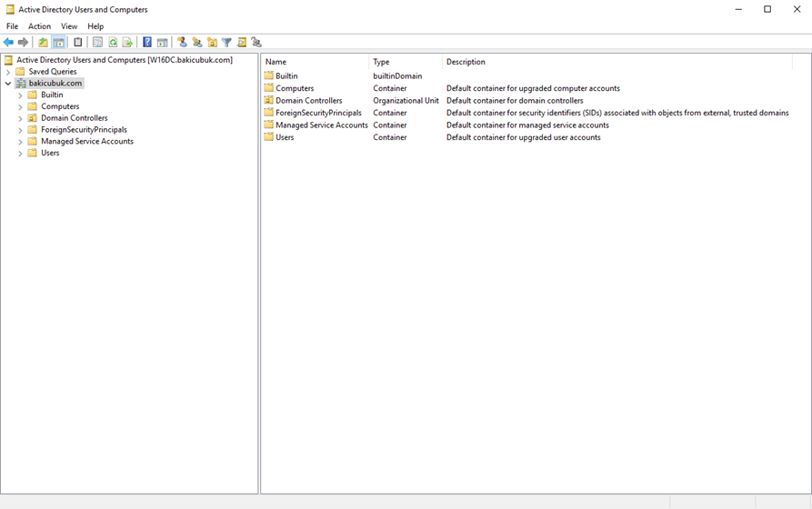
Task: Click Builtin folder icon in list pane
Action: [x=268, y=75]
